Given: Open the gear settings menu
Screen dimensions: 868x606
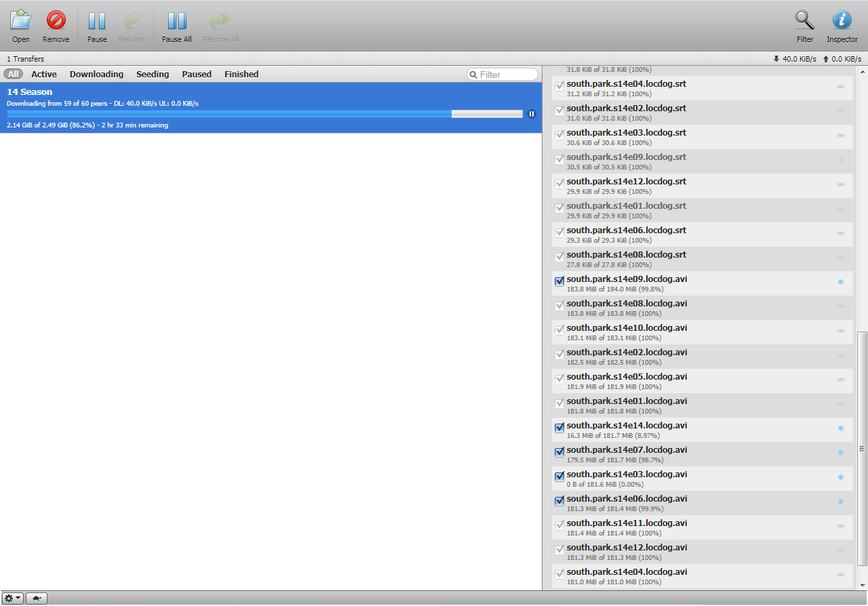Looking at the screenshot, I should pyautogui.click(x=13, y=599).
